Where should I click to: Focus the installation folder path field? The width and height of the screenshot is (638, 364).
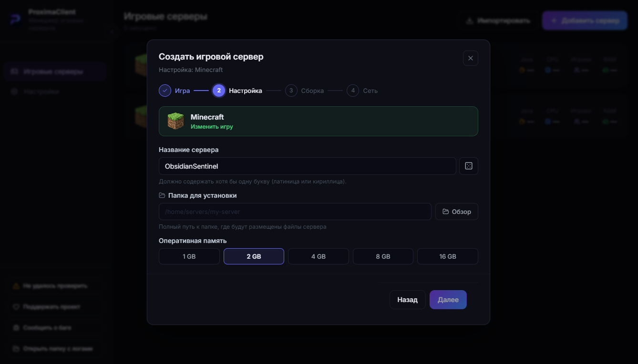[x=295, y=212]
